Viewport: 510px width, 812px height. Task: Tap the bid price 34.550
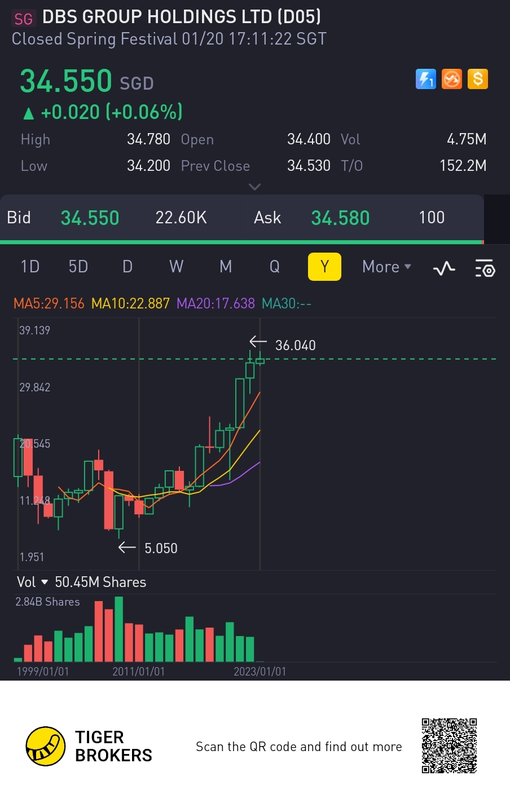pos(90,218)
